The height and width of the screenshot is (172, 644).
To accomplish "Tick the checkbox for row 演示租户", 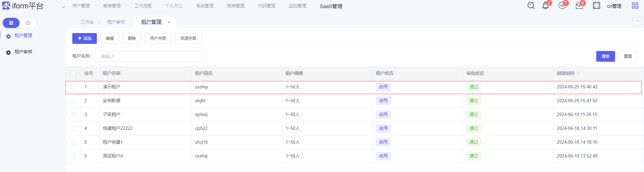I will coord(73,87).
